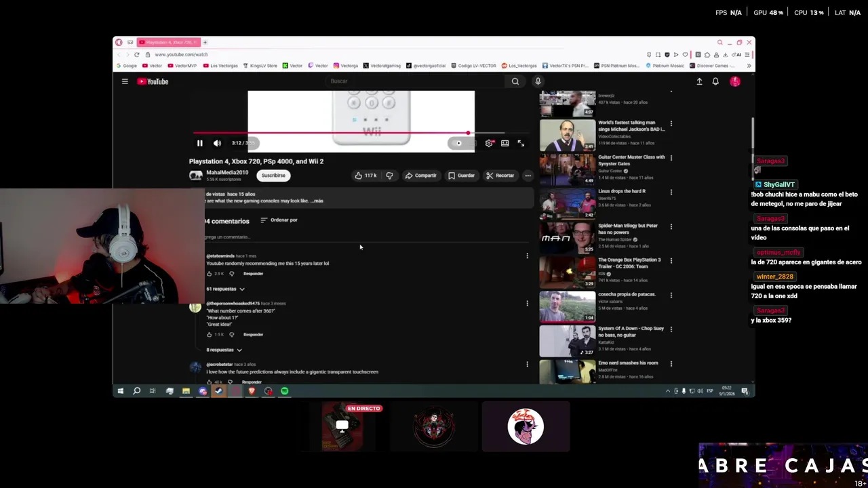Select the Playstation 4, Xbox 720 browser tab
Image resolution: width=868 pixels, height=488 pixels.
168,42
